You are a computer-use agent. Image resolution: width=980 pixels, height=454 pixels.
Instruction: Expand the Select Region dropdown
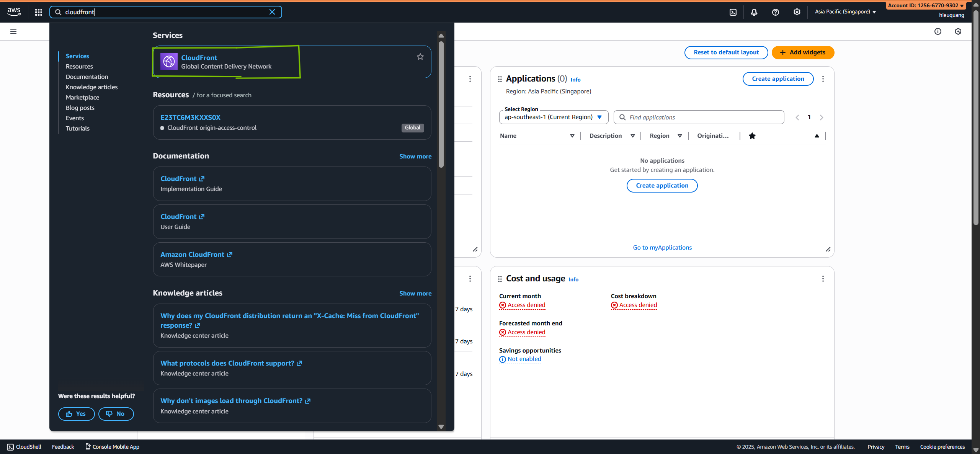tap(553, 117)
